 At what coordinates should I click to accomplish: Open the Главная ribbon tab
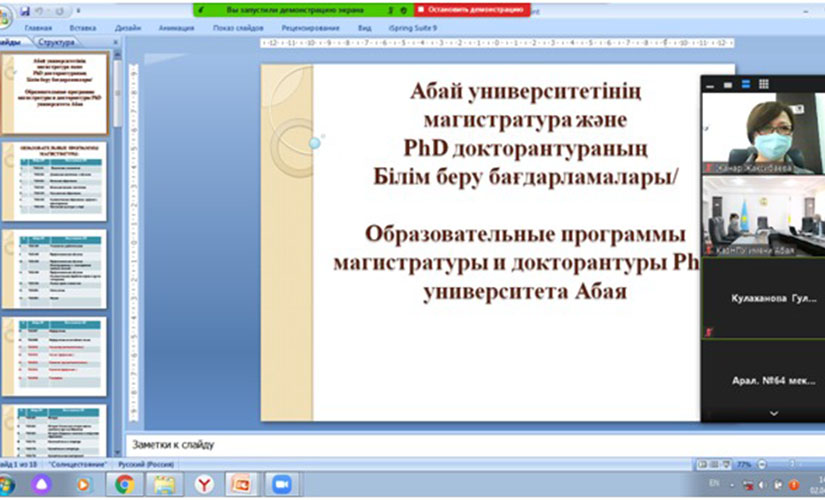tap(38, 28)
